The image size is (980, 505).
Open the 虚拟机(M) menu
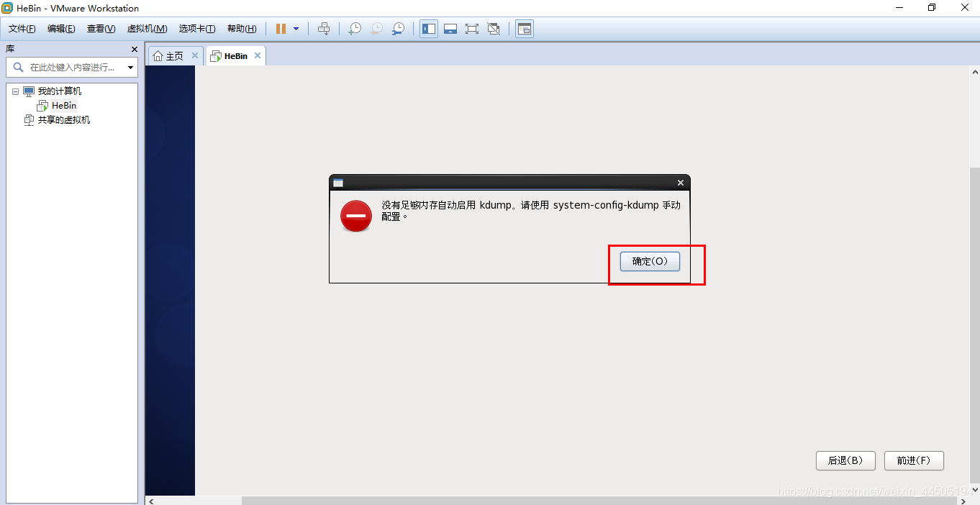click(x=147, y=29)
